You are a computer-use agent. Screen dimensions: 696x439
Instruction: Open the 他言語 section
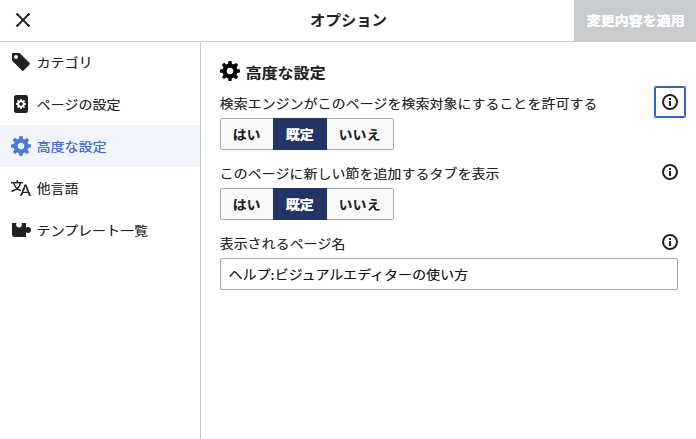[x=100, y=188]
